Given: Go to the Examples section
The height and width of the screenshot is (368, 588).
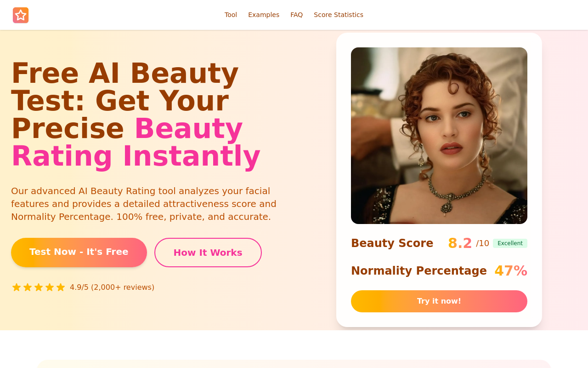Looking at the screenshot, I should 264,15.
